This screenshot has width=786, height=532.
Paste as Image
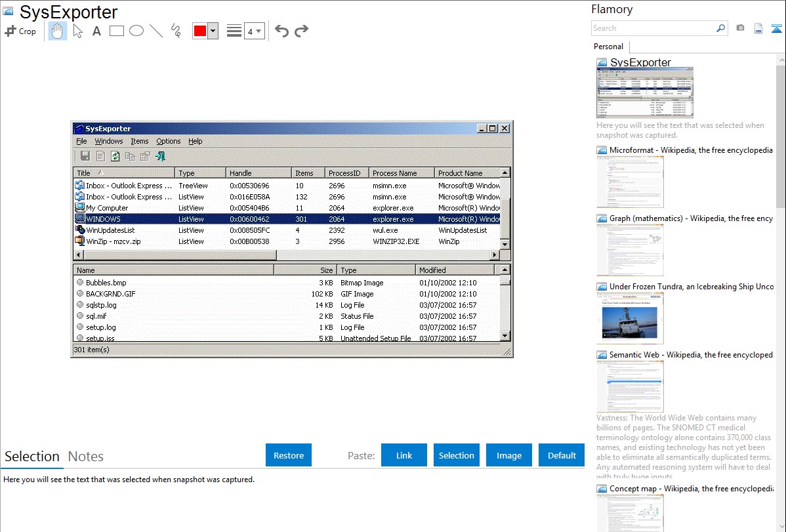[508, 455]
